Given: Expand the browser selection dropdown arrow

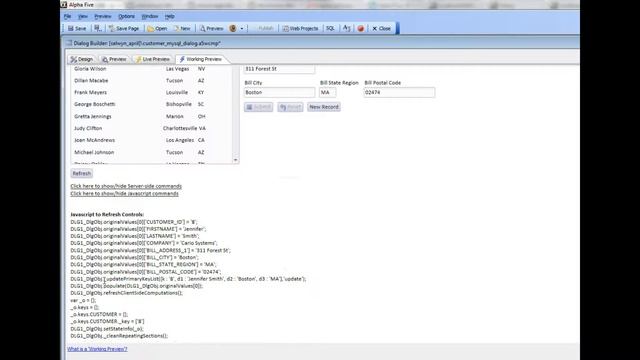Looking at the screenshot, I should point(242,29).
